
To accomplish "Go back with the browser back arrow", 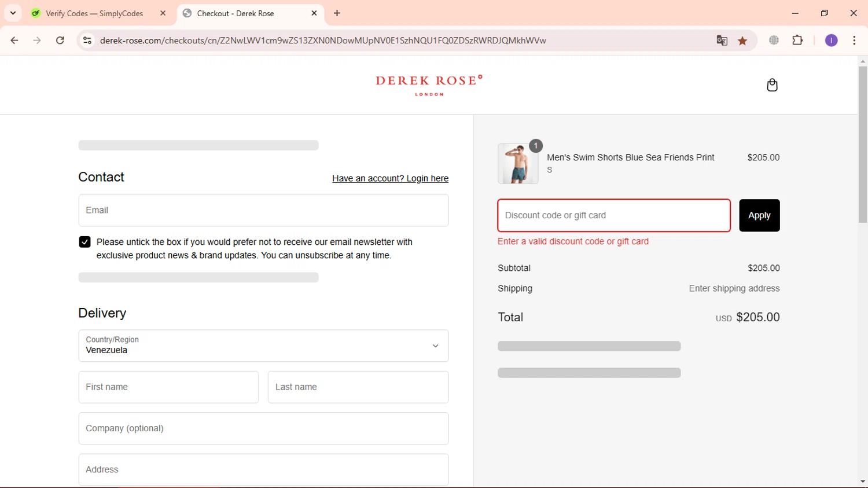I will (14, 41).
